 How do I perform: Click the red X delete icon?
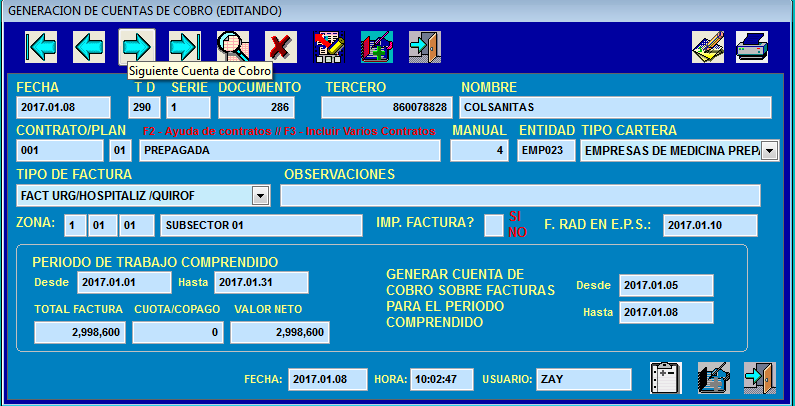(281, 47)
